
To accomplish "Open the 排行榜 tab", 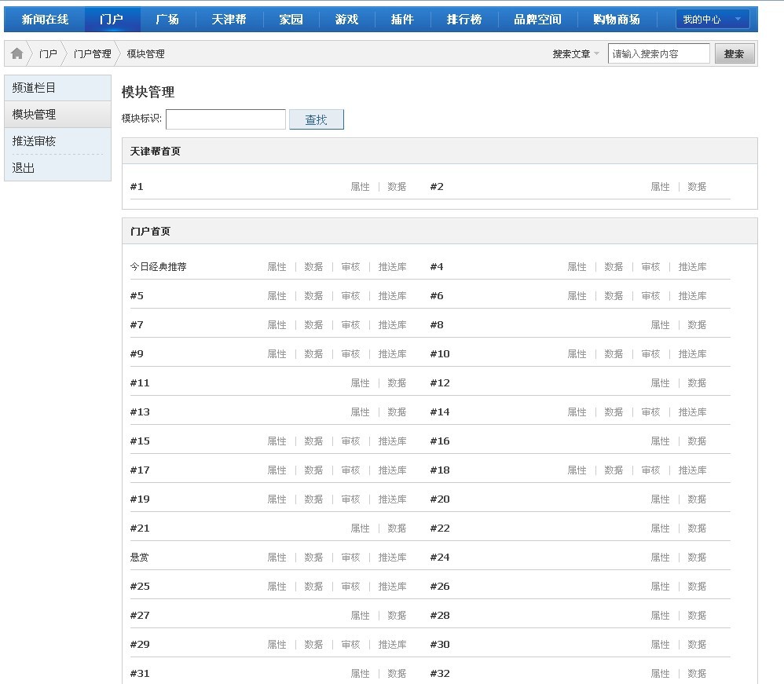I will [464, 20].
